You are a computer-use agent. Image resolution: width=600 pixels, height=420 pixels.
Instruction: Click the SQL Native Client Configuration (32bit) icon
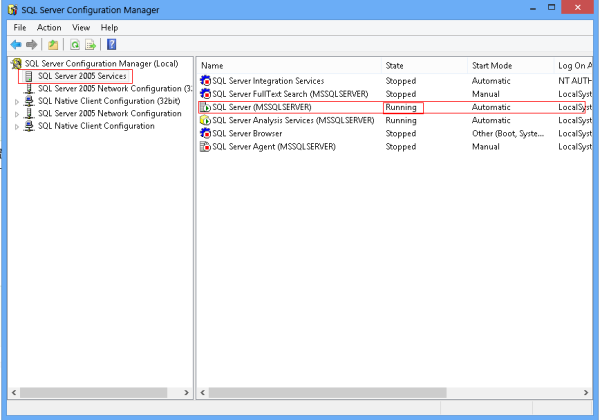(29, 101)
